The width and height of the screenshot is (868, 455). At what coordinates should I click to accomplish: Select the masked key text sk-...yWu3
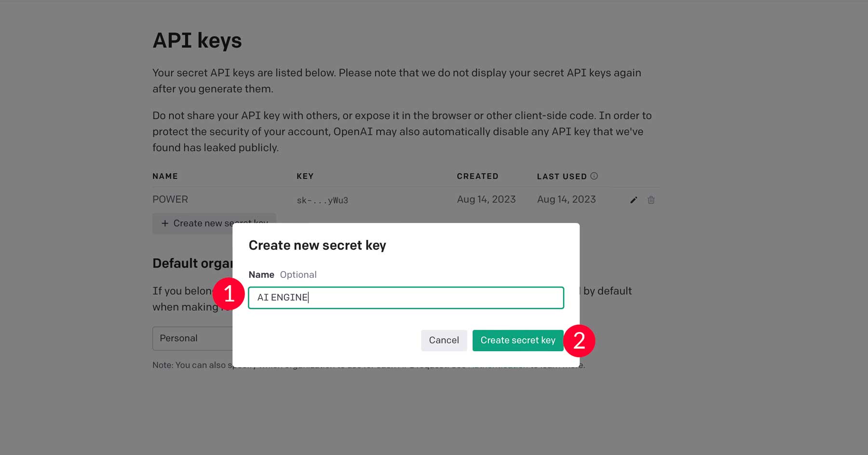tap(322, 199)
